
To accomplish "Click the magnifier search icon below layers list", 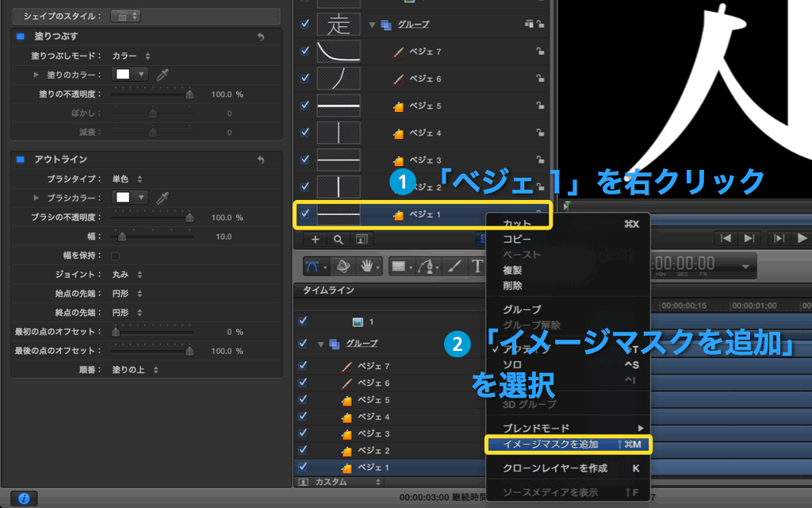I will pos(338,239).
